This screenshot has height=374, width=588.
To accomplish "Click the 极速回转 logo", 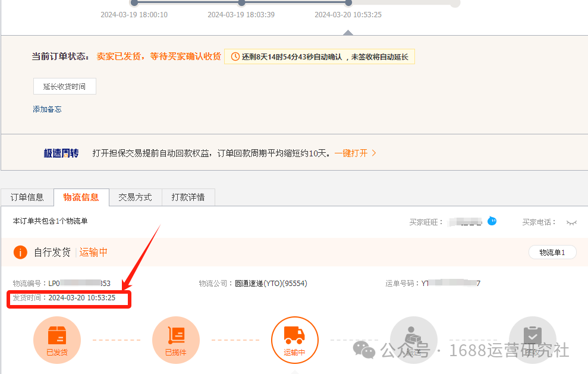I will click(x=61, y=153).
